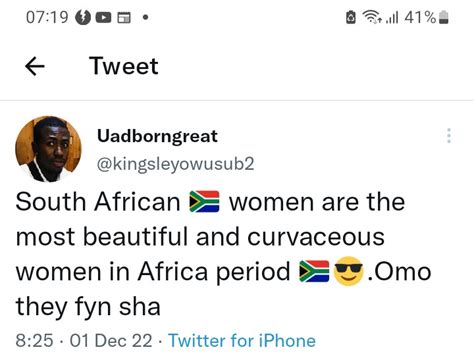Tap the tweet text 'most beautiful and curvaceous'
This screenshot has width=474, height=360.
pos(200,237)
